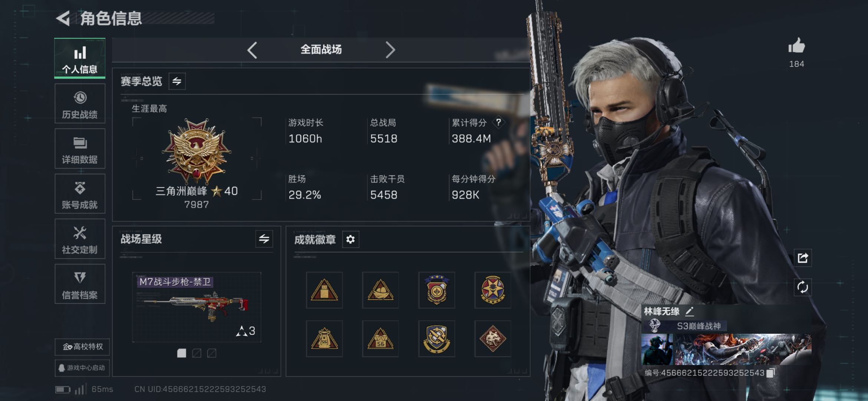Switch to next mode with right chevron
868x401 pixels.
[390, 50]
